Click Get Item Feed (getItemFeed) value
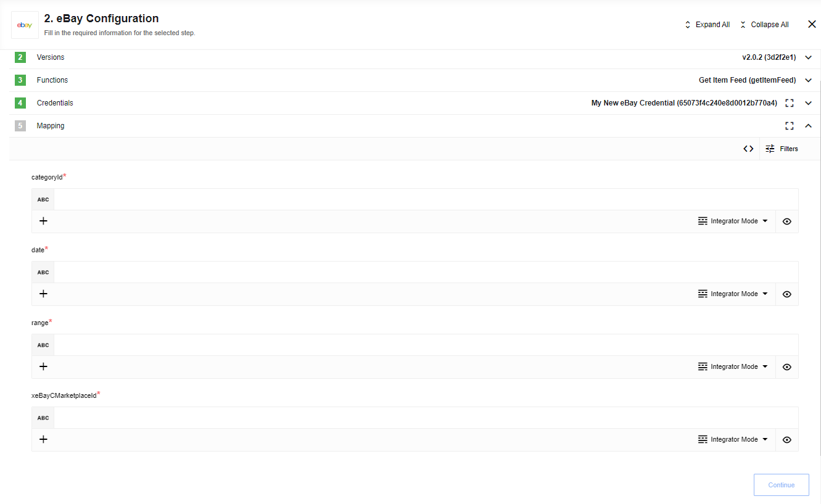Image resolution: width=821 pixels, height=504 pixels. click(x=747, y=80)
